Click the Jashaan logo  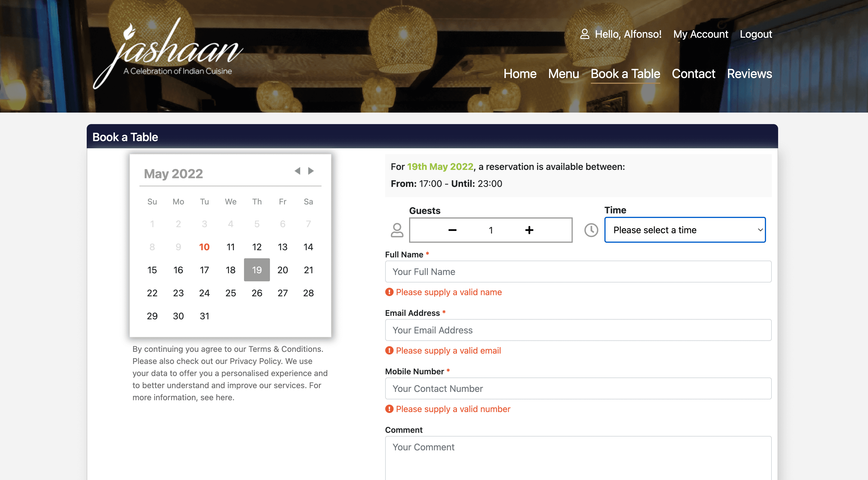click(168, 53)
